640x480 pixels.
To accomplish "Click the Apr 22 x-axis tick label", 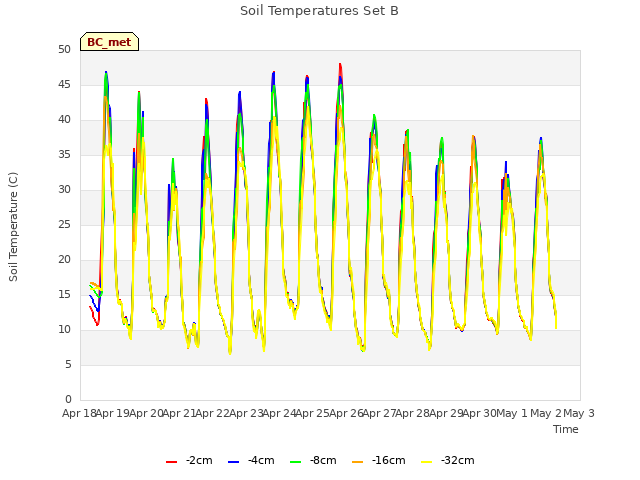I will click(213, 413).
